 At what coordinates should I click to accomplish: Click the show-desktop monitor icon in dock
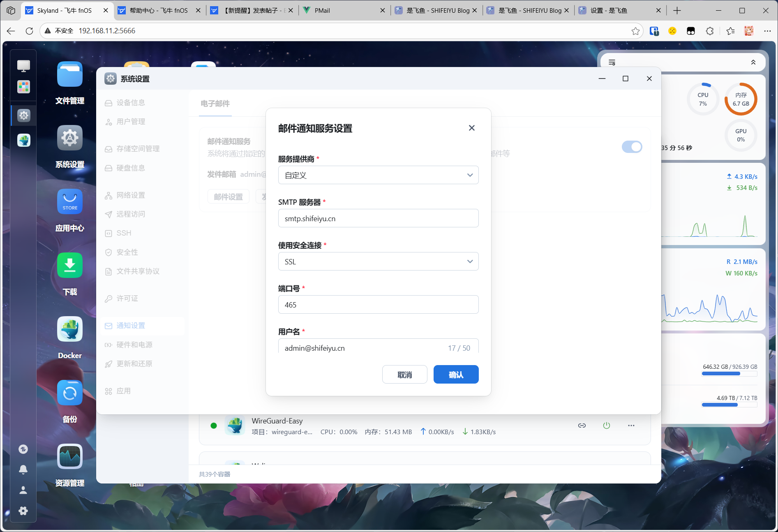click(23, 65)
